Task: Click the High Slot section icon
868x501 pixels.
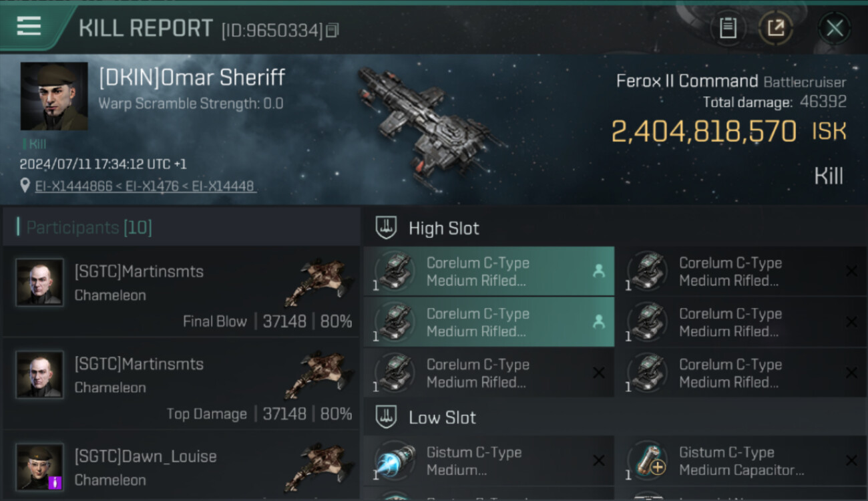Action: point(386,228)
